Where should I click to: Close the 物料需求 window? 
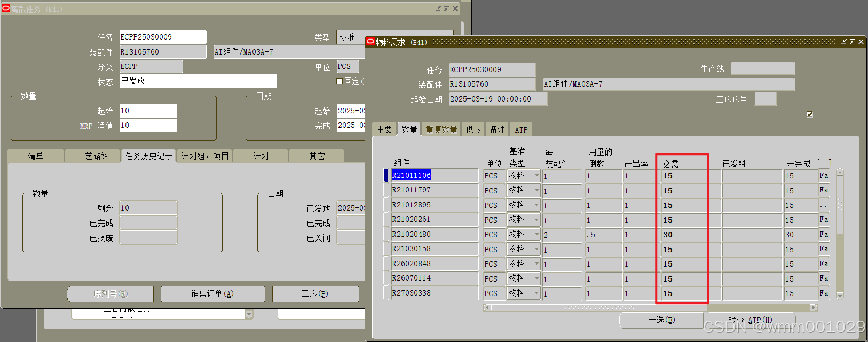click(861, 42)
